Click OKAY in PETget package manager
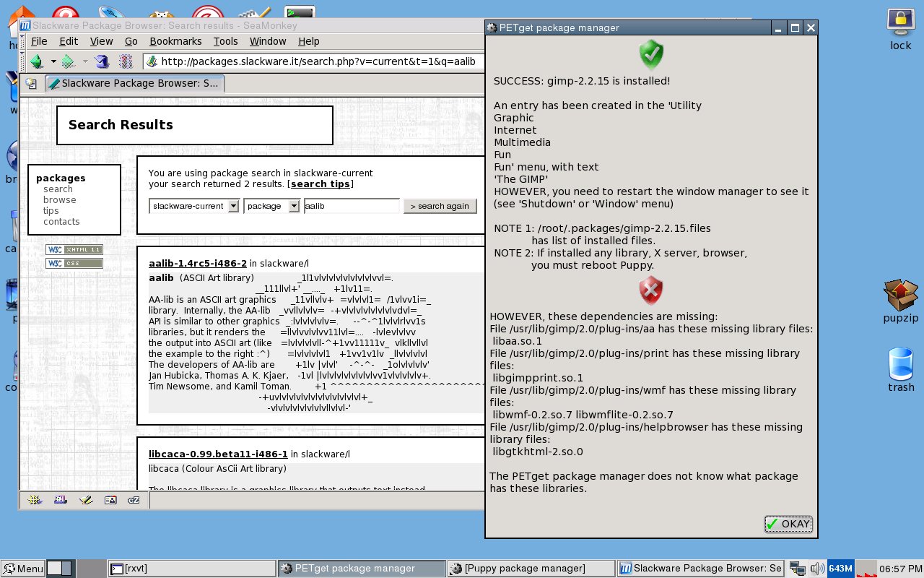Image resolution: width=924 pixels, height=578 pixels. point(788,525)
